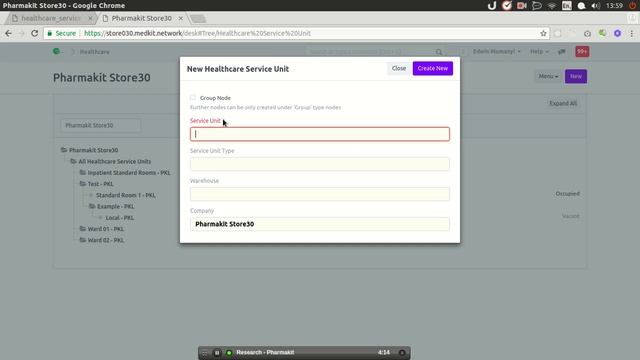
Task: Click the chat icon in the navbar
Action: (562, 51)
